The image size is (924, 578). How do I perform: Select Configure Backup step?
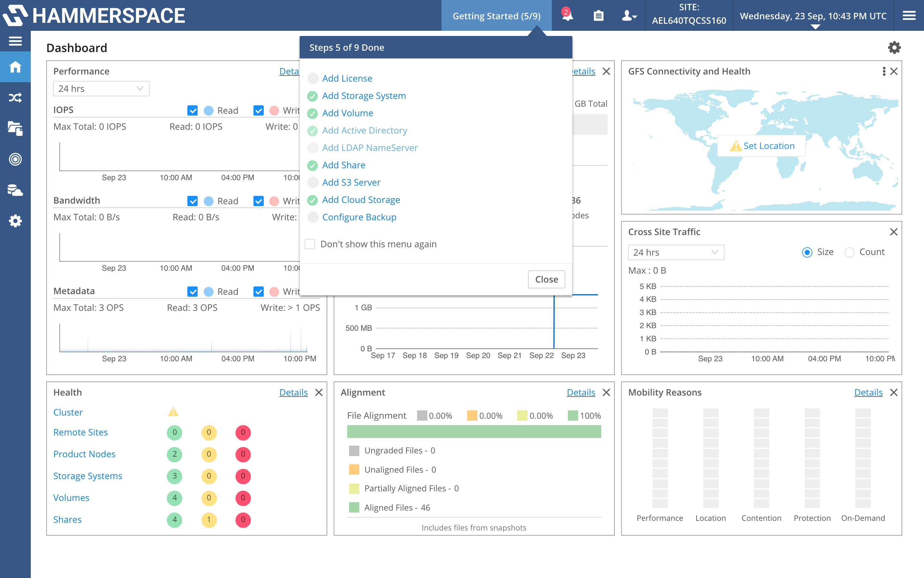(x=359, y=217)
